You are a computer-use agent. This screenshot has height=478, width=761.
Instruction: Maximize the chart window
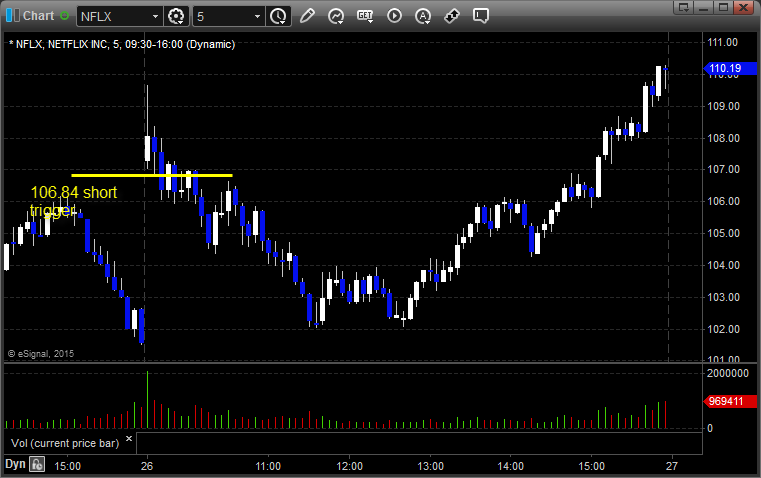click(x=724, y=7)
